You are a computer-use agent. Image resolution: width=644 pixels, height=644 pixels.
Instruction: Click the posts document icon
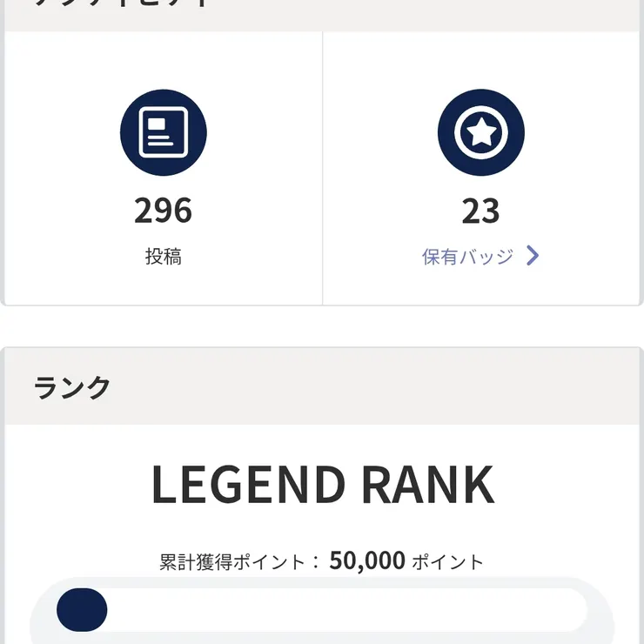click(x=163, y=132)
